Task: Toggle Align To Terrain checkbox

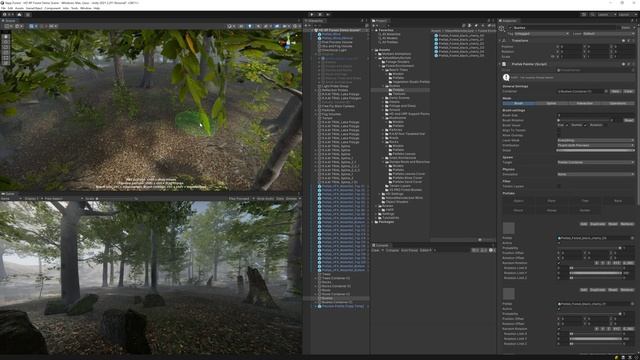Action: pyautogui.click(x=559, y=130)
